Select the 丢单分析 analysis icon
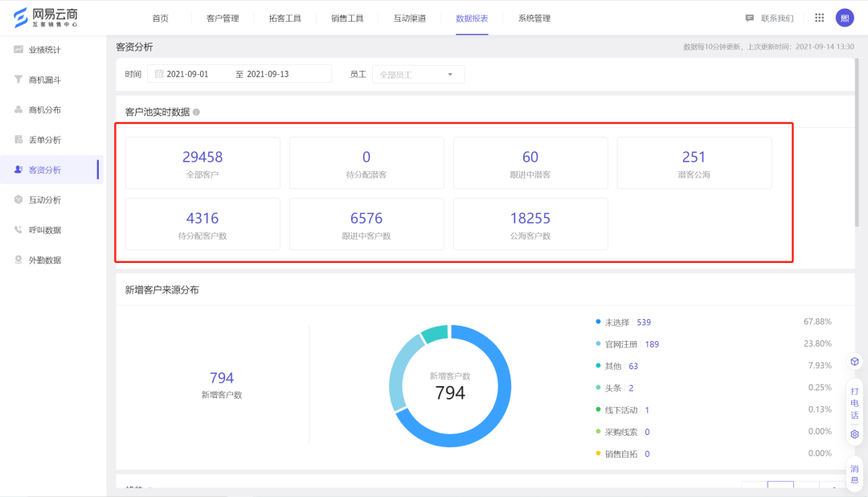The height and width of the screenshot is (497, 868). [x=18, y=139]
